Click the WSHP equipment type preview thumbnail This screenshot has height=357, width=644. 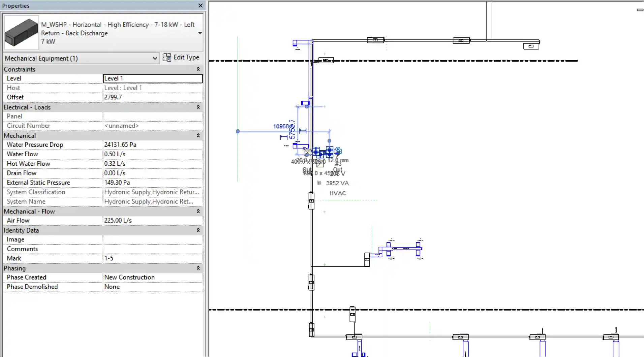22,33
